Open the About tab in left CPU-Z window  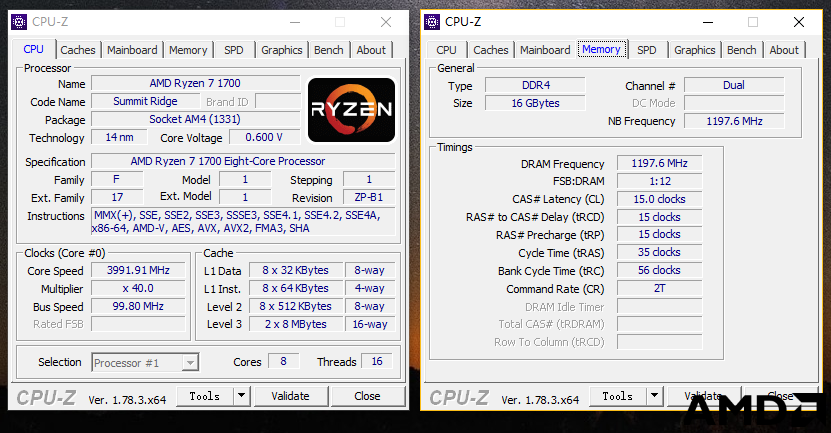pyautogui.click(x=371, y=50)
